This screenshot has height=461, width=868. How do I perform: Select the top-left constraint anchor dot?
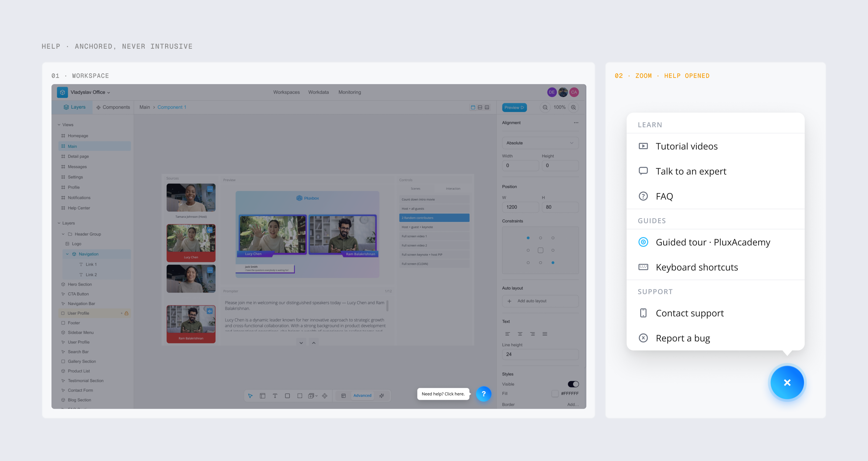[x=528, y=238]
